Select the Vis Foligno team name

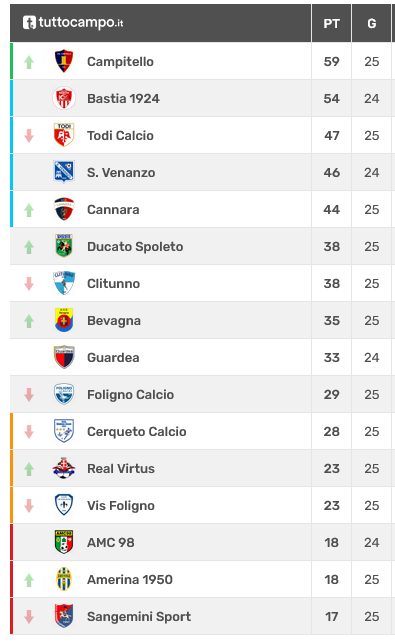point(121,506)
